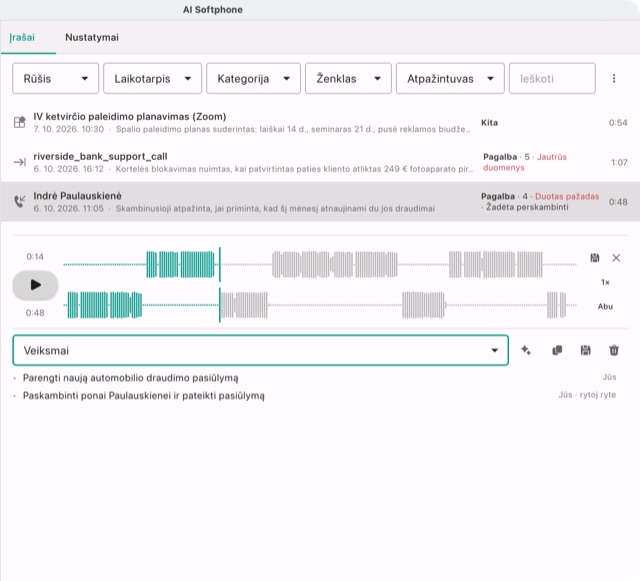640x581 pixels.
Task: Click the AI sparkle regenerate icon
Action: [526, 350]
